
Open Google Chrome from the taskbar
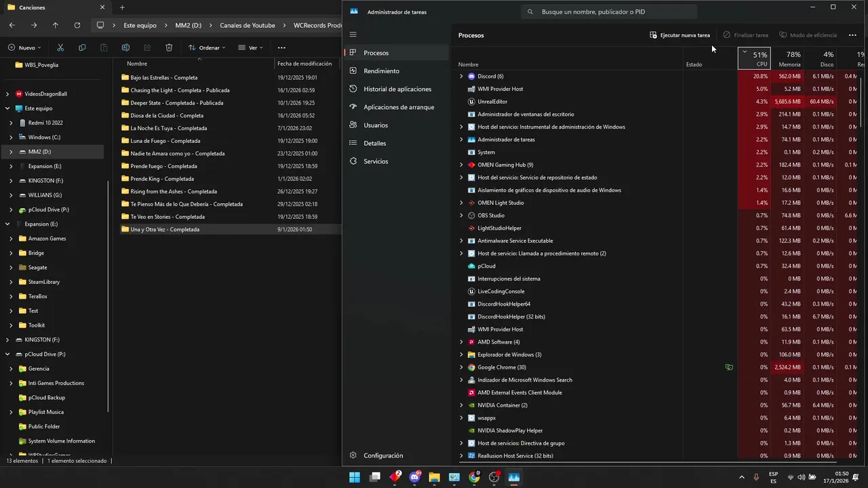pyautogui.click(x=474, y=477)
